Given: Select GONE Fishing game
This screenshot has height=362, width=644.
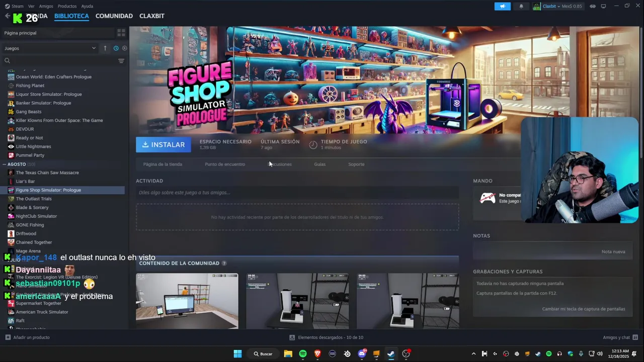Looking at the screenshot, I should coord(30,225).
